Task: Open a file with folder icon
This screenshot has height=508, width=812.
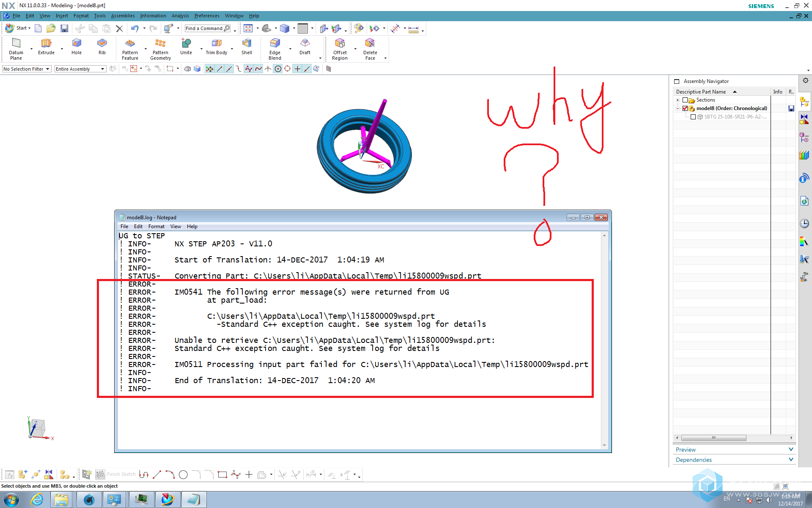Action: click(51, 28)
